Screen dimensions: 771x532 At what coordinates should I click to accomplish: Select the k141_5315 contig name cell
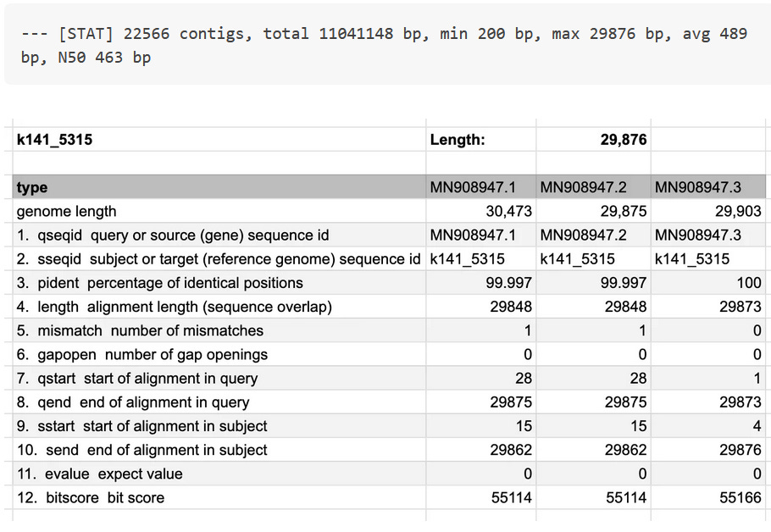click(x=219, y=139)
